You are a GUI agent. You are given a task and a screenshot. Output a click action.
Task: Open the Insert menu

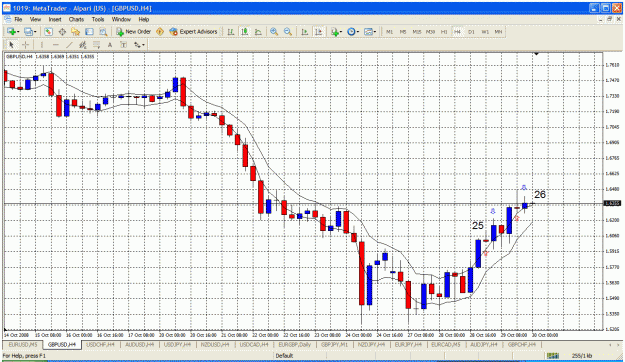click(x=55, y=19)
